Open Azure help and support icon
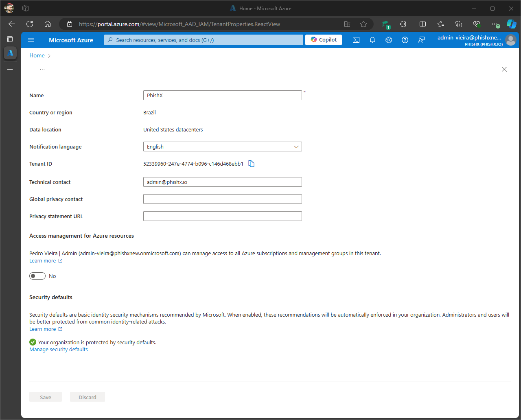The width and height of the screenshot is (521, 420). (x=405, y=40)
